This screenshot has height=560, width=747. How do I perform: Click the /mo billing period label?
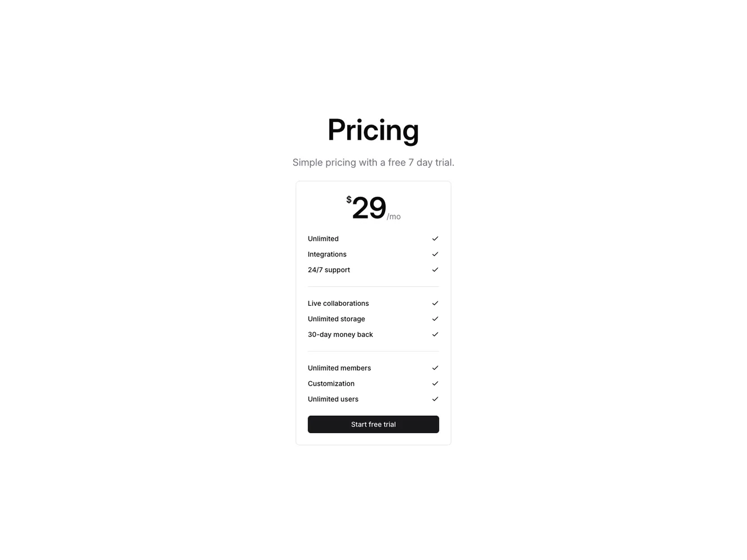coord(394,216)
